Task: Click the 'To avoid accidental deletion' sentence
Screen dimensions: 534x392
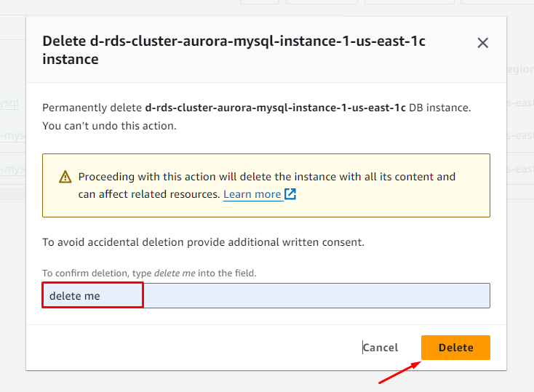Action: [203, 241]
